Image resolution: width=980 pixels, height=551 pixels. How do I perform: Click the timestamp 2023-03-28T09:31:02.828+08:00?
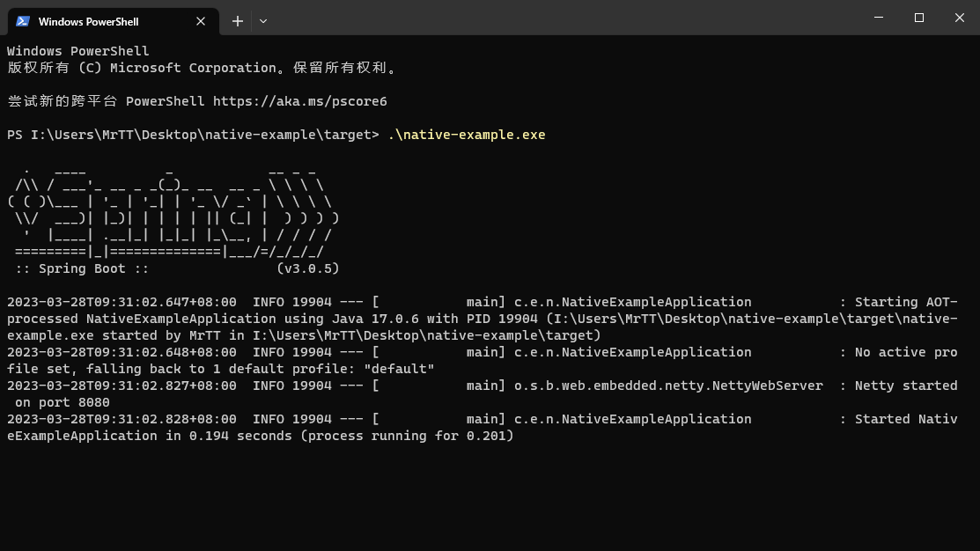pos(122,419)
